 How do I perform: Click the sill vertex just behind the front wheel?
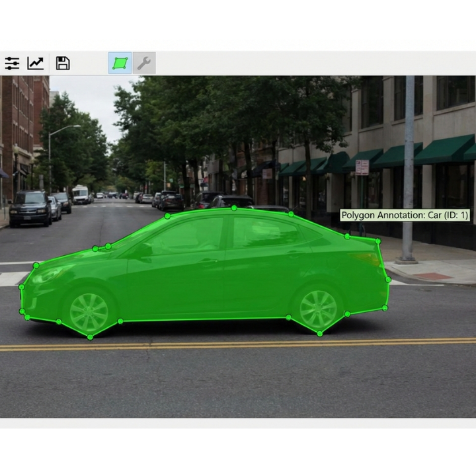click(120, 321)
